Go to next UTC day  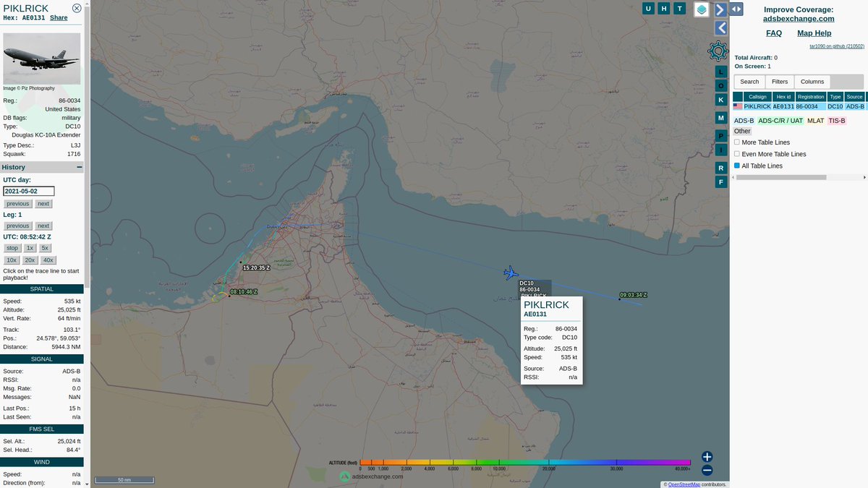43,204
